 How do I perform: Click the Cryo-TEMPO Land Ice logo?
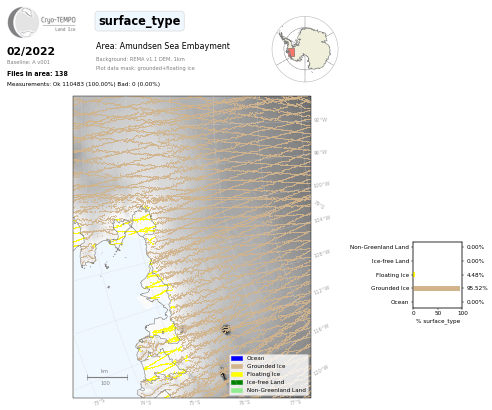coord(42,22)
